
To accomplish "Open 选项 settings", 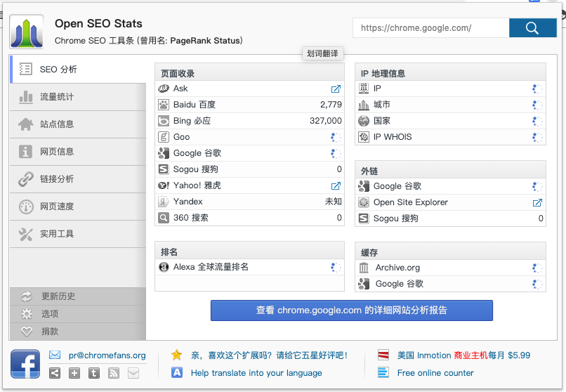I will [78, 314].
